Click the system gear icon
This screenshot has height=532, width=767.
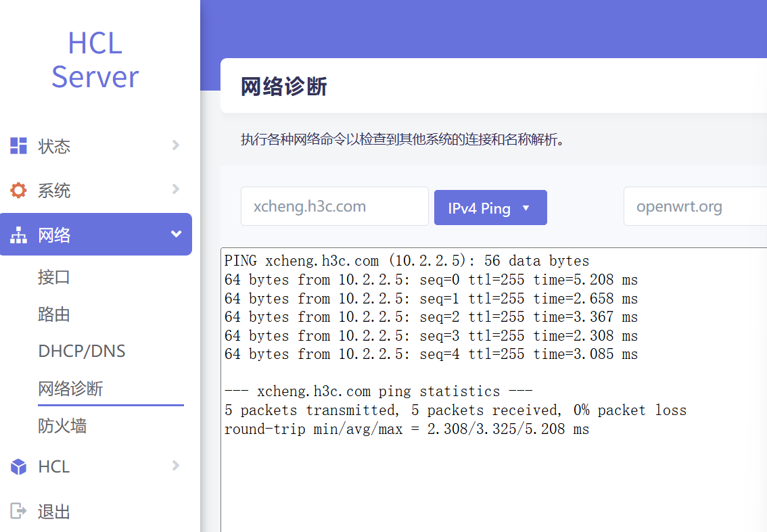[18, 191]
